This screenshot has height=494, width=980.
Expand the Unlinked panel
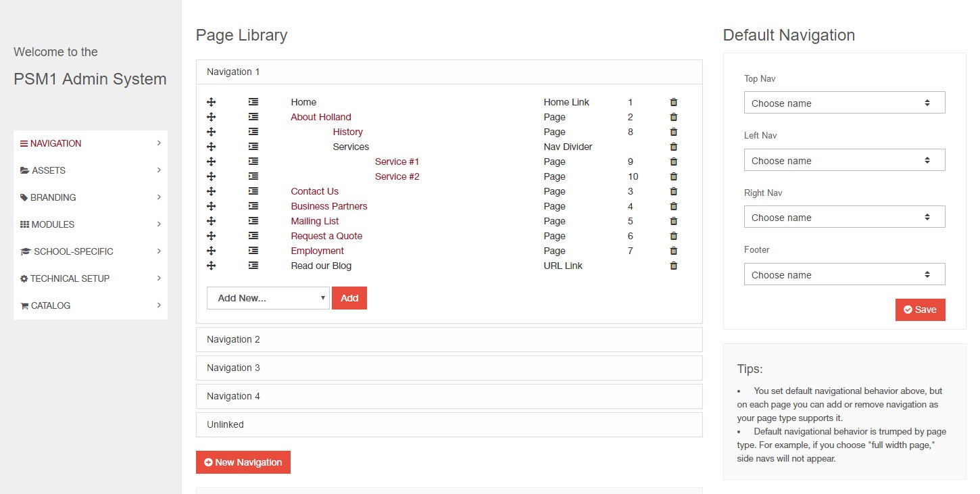click(449, 424)
